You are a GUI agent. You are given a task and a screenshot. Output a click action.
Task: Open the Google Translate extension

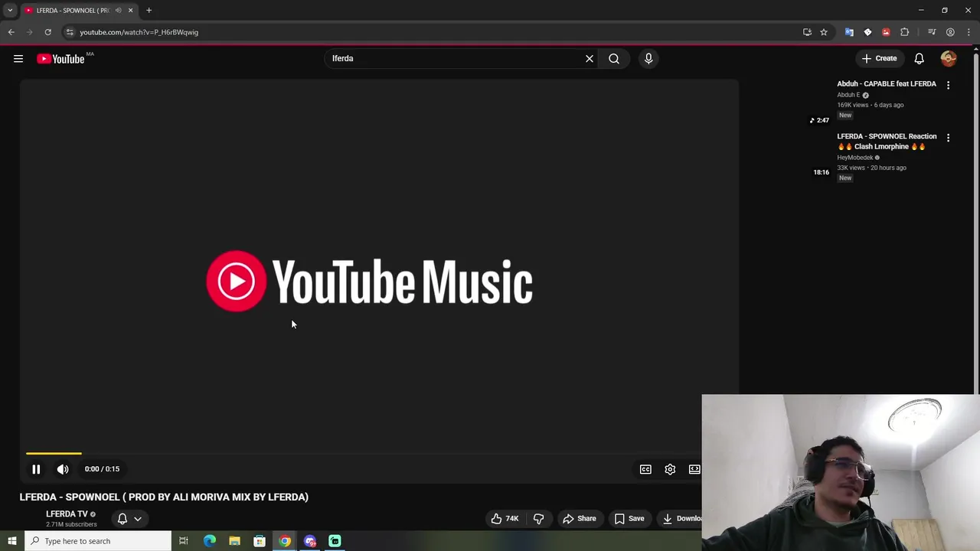pos(849,32)
